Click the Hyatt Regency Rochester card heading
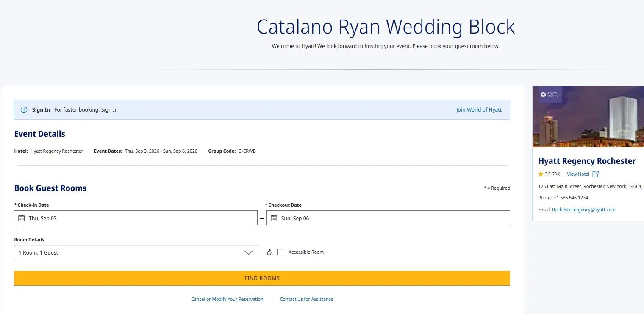 pos(587,161)
